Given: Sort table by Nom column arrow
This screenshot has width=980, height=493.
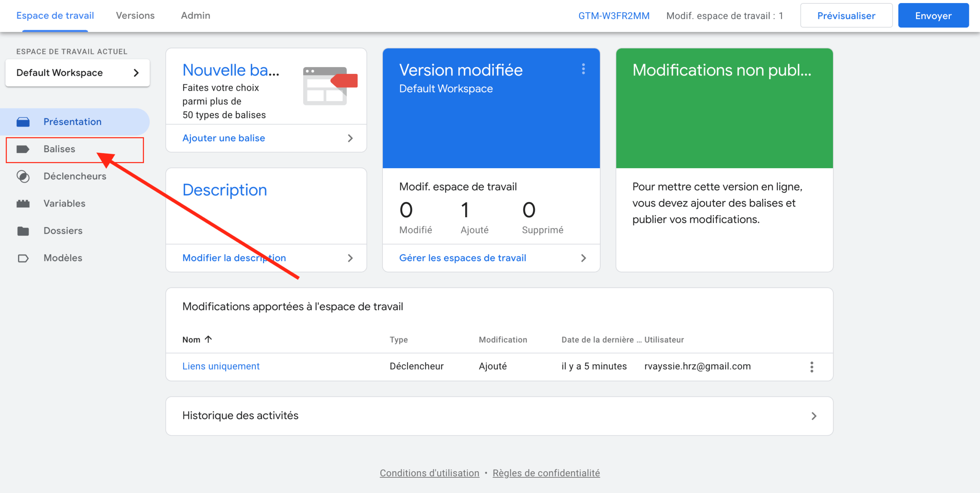Looking at the screenshot, I should (x=208, y=339).
